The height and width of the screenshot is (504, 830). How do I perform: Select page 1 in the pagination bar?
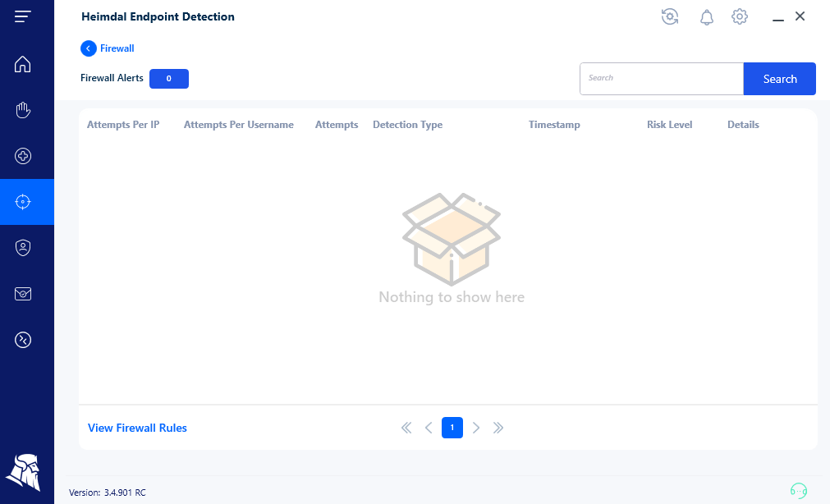pyautogui.click(x=452, y=428)
